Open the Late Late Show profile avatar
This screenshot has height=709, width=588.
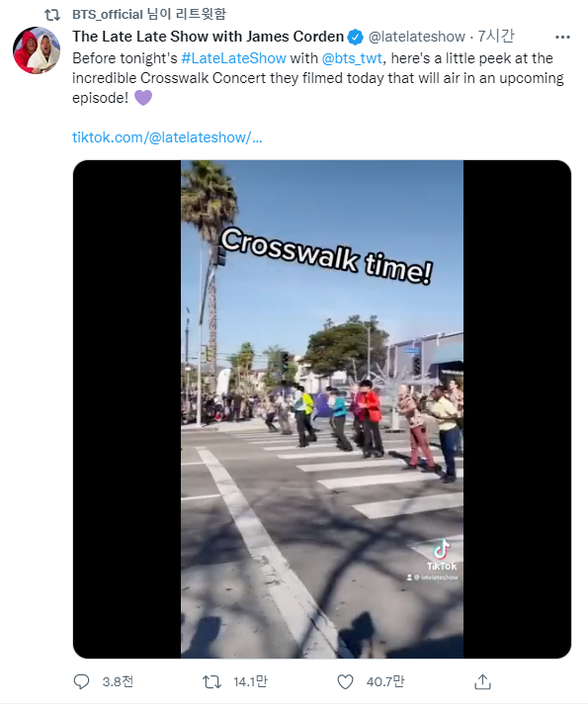pos(37,49)
